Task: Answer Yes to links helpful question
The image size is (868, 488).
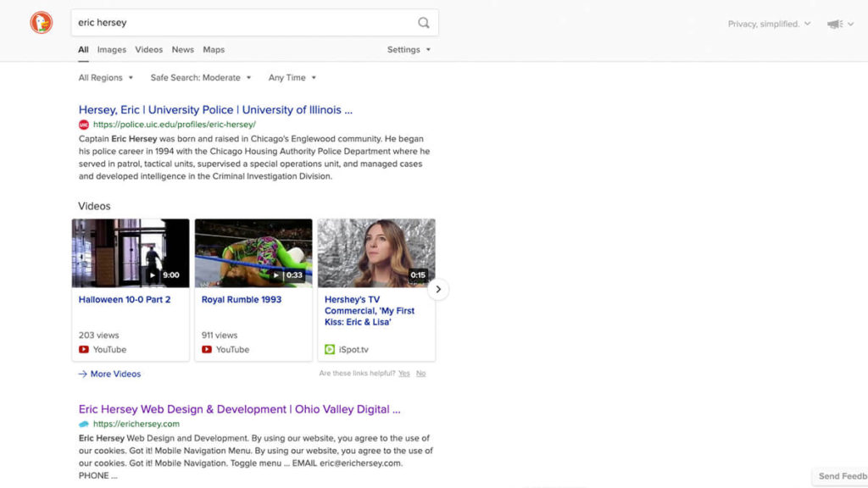Action: point(404,374)
